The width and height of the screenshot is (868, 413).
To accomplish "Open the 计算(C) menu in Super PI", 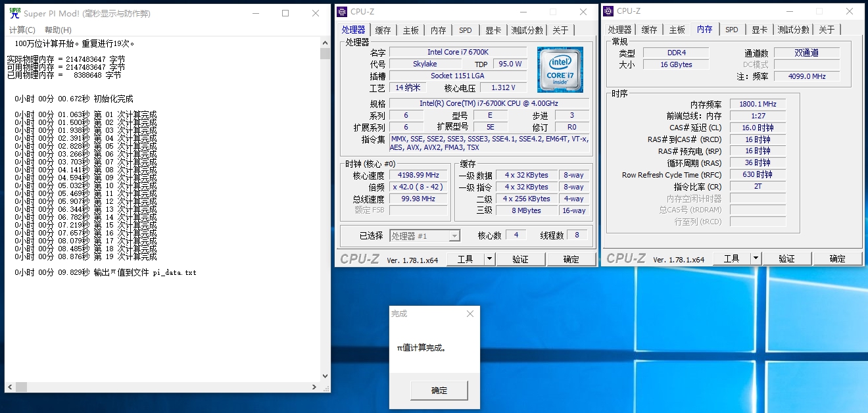I will (22, 29).
